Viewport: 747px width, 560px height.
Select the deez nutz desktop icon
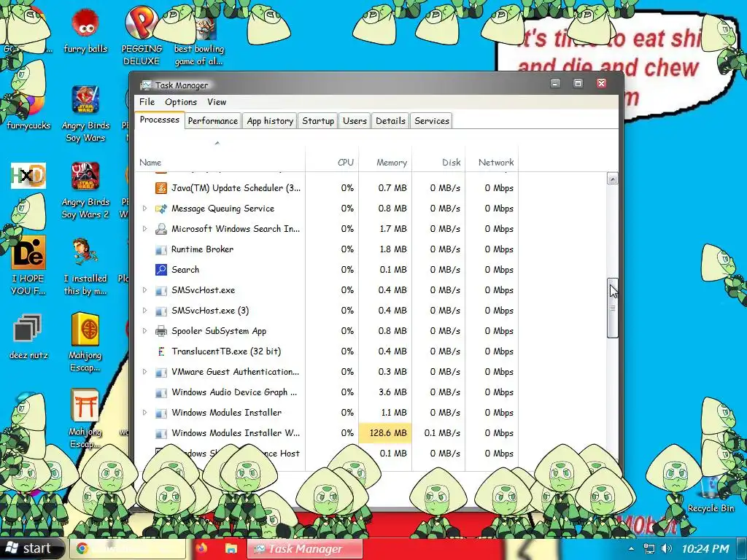point(28,336)
